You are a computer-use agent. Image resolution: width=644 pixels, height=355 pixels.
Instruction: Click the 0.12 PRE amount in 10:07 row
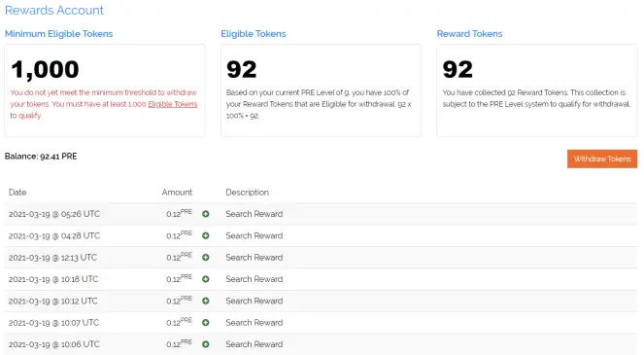179,322
